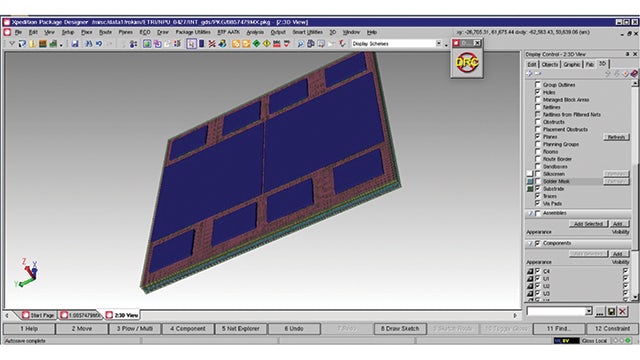Click the magnifier zoom icon in toolbar
This screenshot has height=360, width=640.
[300, 44]
